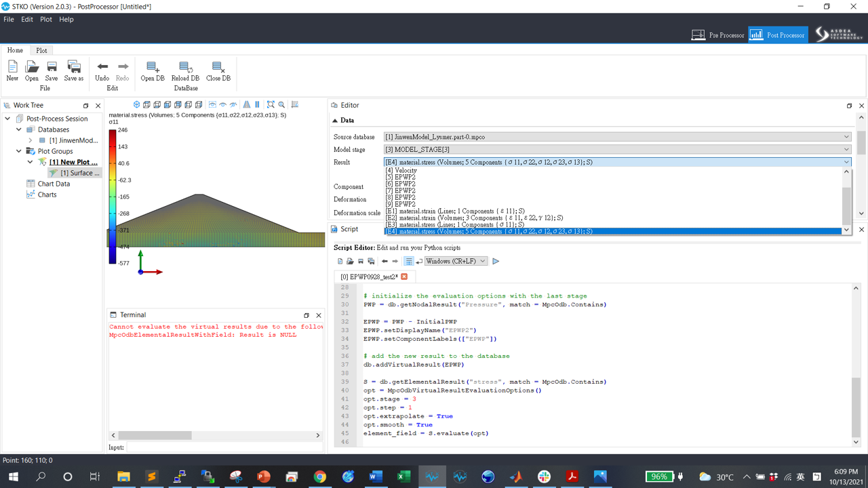Toggle the line-ending arrow icon in Script Editor
This screenshot has height=488, width=868.
tap(419, 261)
